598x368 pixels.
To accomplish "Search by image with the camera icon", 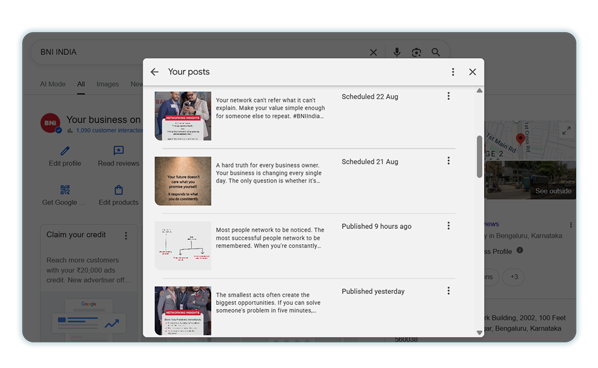I will pyautogui.click(x=416, y=52).
